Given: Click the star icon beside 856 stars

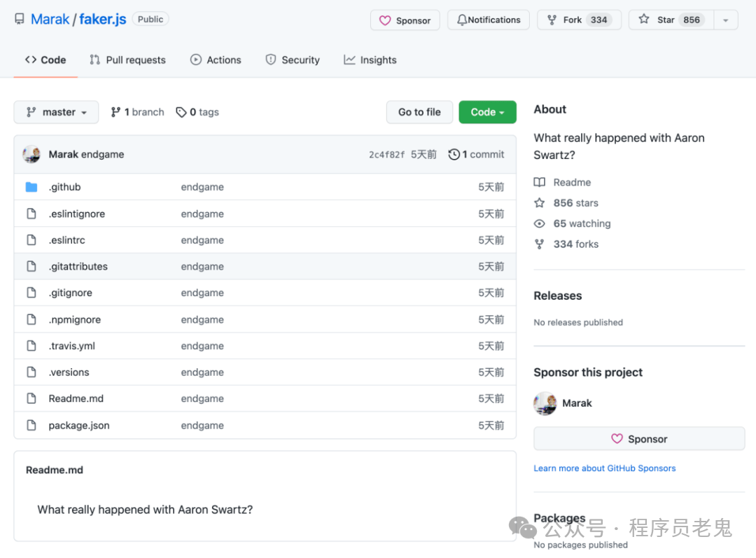Looking at the screenshot, I should [x=540, y=203].
